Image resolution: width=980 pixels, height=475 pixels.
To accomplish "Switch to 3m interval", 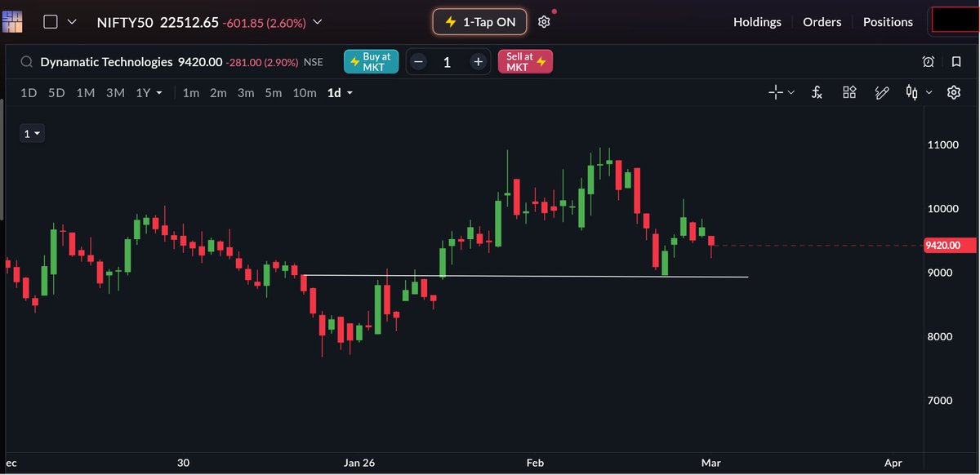I will [246, 93].
